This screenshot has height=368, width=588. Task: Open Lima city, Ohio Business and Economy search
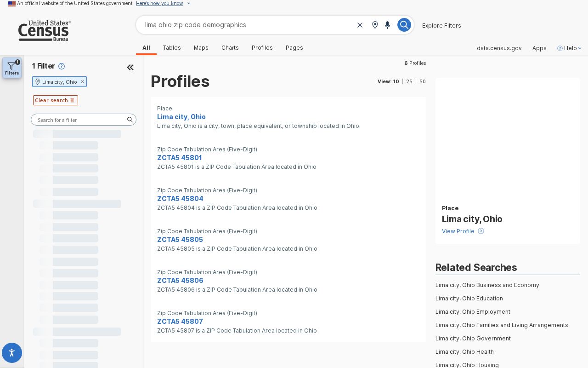487,285
